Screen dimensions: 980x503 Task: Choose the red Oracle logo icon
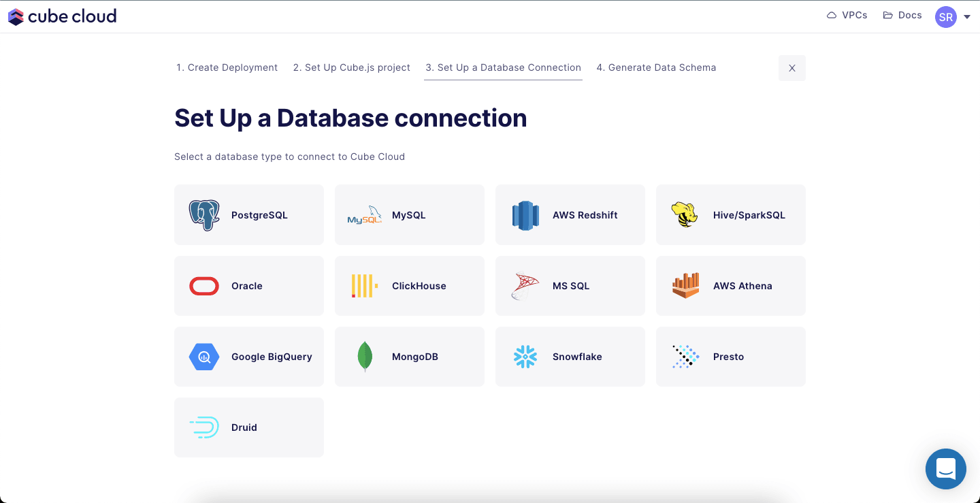(x=203, y=286)
